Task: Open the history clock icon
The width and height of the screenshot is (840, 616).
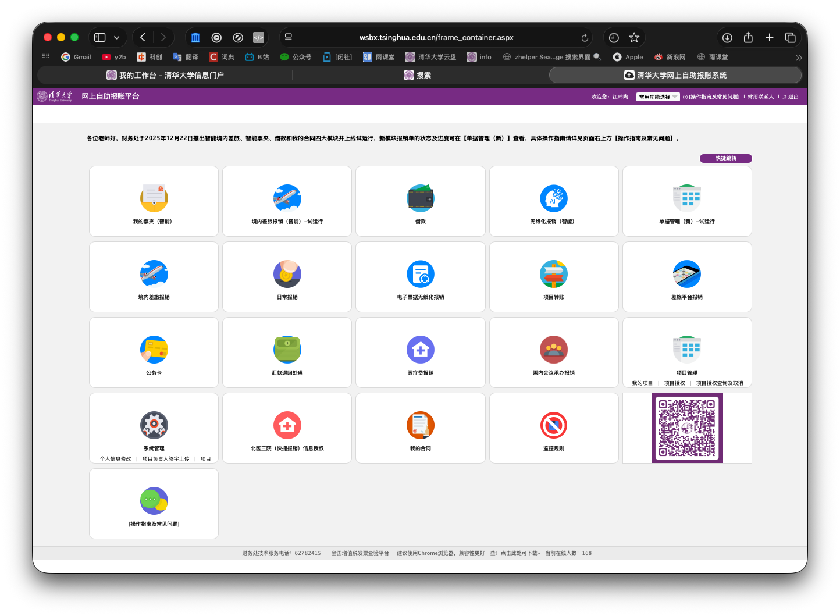Action: tap(614, 37)
